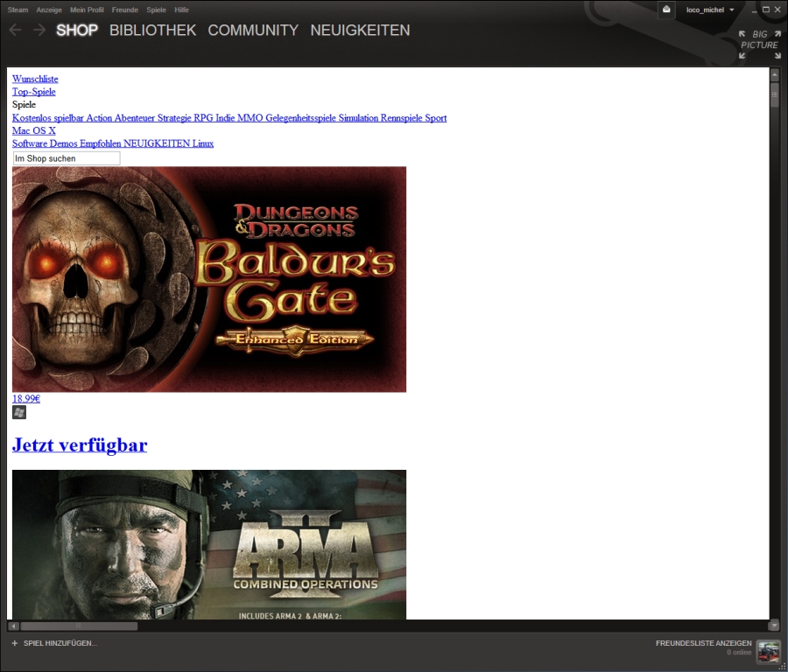788x672 pixels.
Task: Open the Anzeige menu
Action: point(49,10)
